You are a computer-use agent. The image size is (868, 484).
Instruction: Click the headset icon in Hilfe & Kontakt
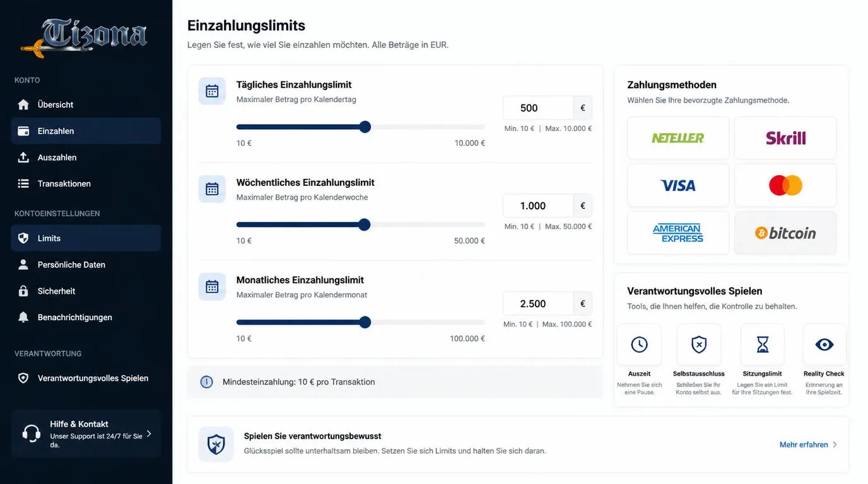click(x=31, y=433)
